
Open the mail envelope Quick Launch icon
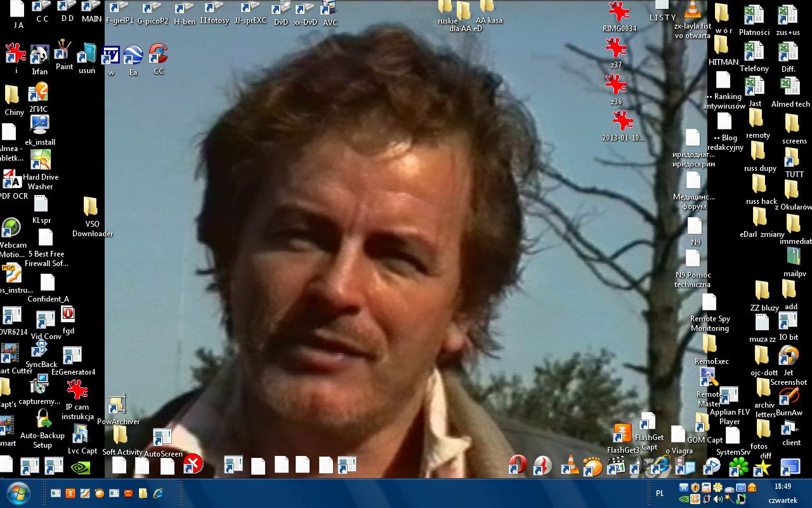[x=128, y=493]
